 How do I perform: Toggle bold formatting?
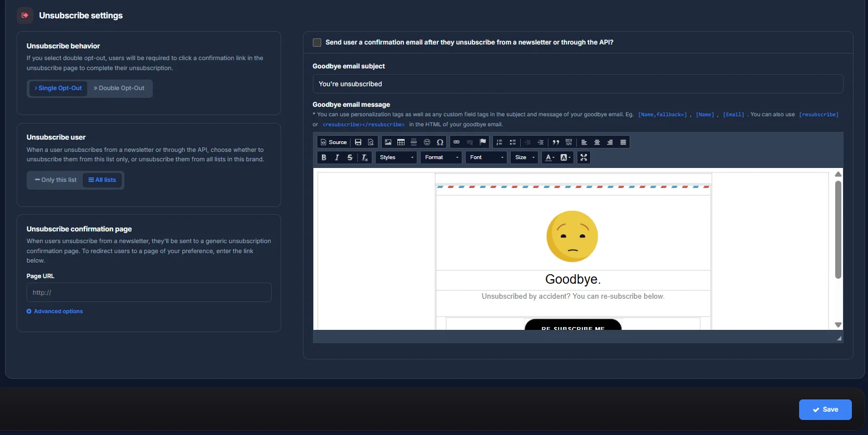(x=324, y=157)
